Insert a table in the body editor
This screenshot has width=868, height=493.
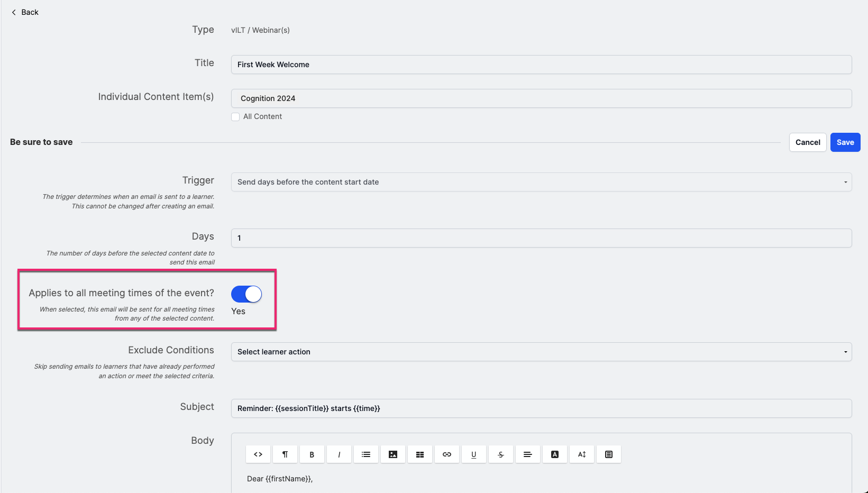(419, 454)
